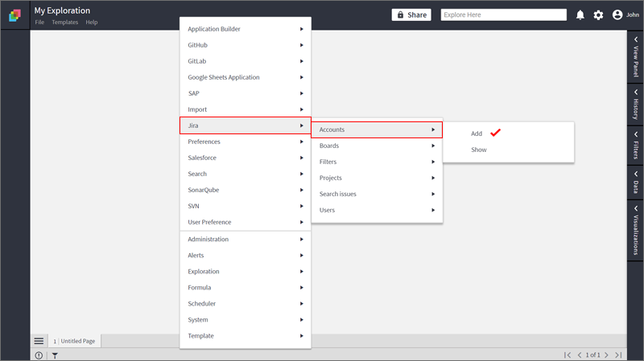Click the app logo icon
644x361 pixels.
tap(14, 15)
